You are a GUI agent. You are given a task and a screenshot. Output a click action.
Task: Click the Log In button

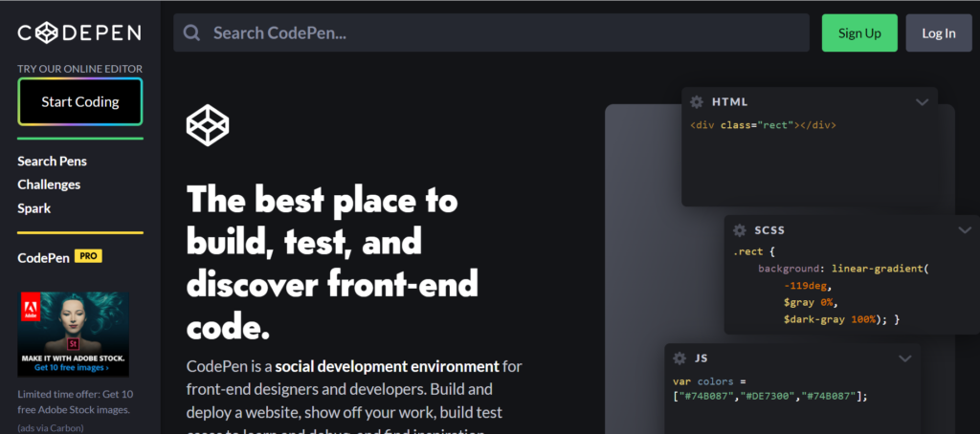939,33
